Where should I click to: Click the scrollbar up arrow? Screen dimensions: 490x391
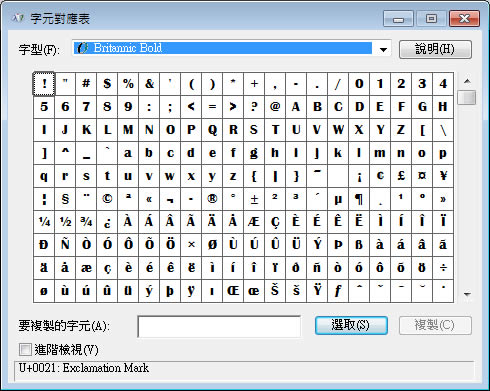coord(467,81)
